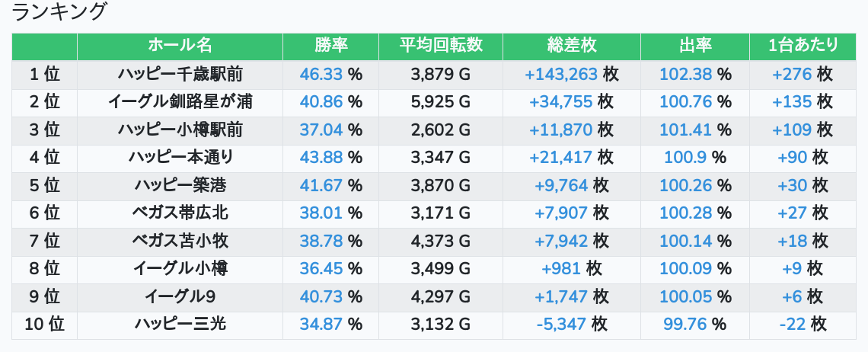Sort by 勝率 column header
Viewport: 868px width, 352px height.
tap(330, 46)
